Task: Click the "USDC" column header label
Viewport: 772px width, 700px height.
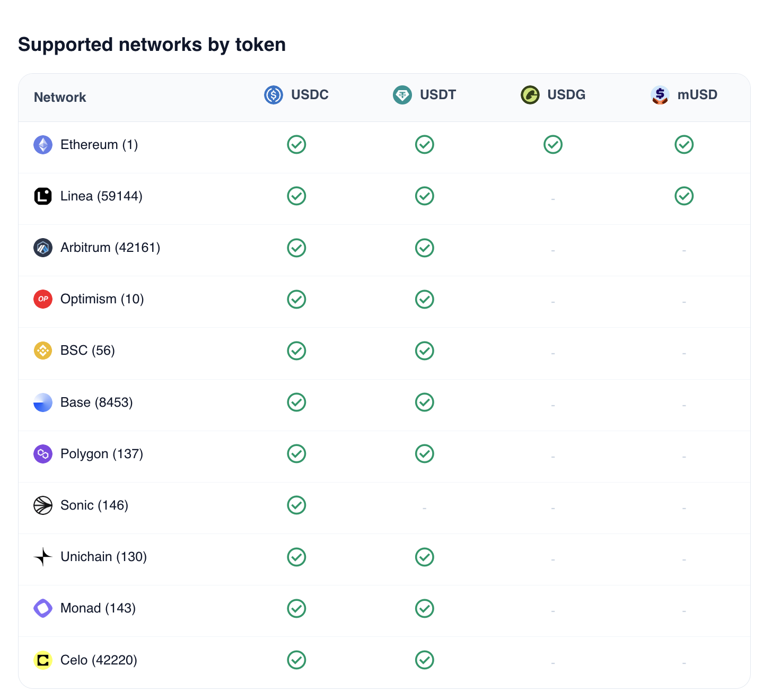Action: tap(310, 95)
